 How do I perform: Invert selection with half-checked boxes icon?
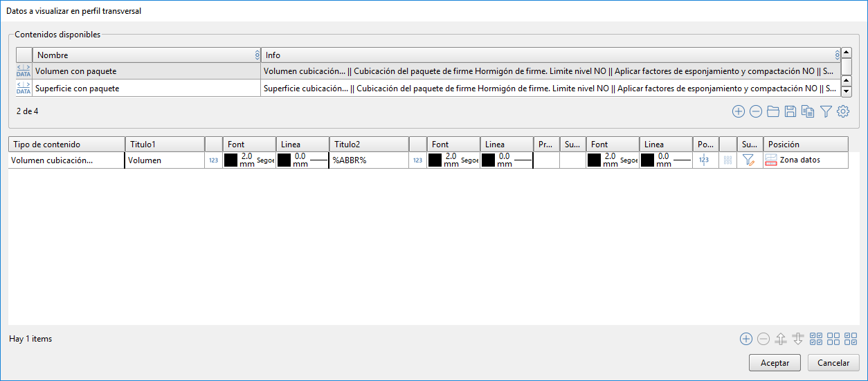[x=851, y=339]
